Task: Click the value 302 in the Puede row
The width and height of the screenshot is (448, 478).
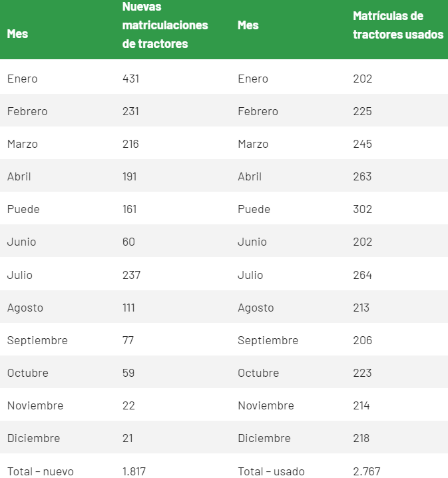Action: [362, 209]
